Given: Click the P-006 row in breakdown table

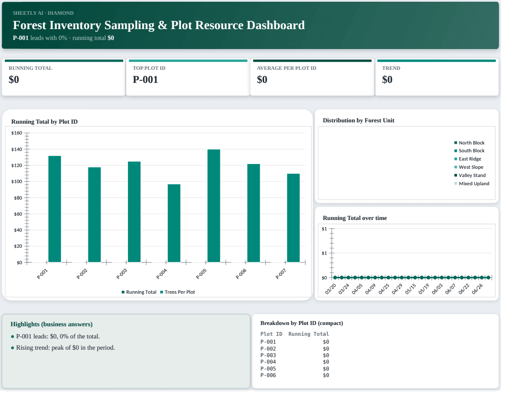Looking at the screenshot, I should click(295, 375).
